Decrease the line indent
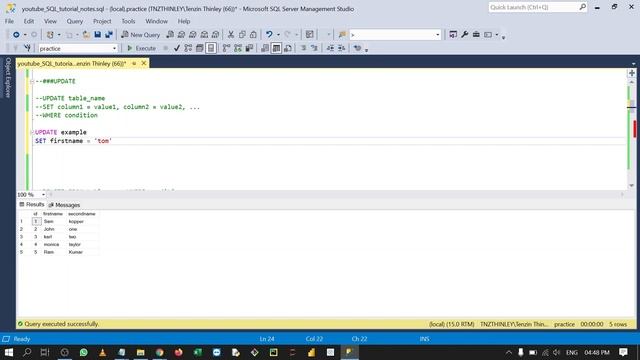640x360 pixels. (330, 48)
